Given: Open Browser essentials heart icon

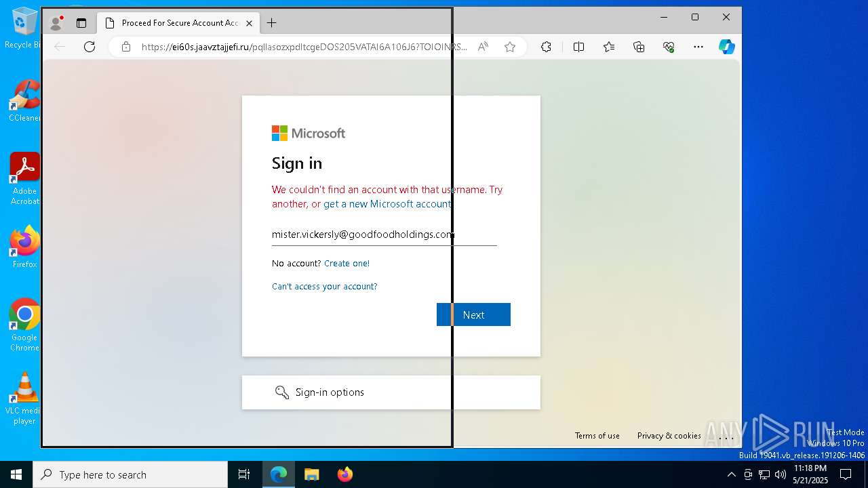Looking at the screenshot, I should click(x=669, y=47).
